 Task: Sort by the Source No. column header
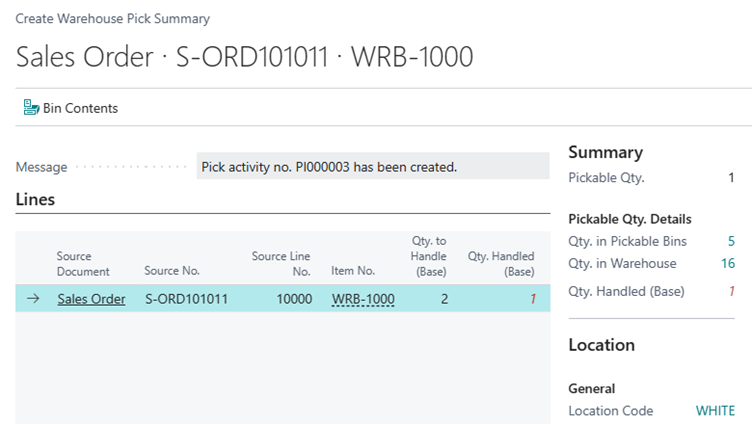click(172, 271)
